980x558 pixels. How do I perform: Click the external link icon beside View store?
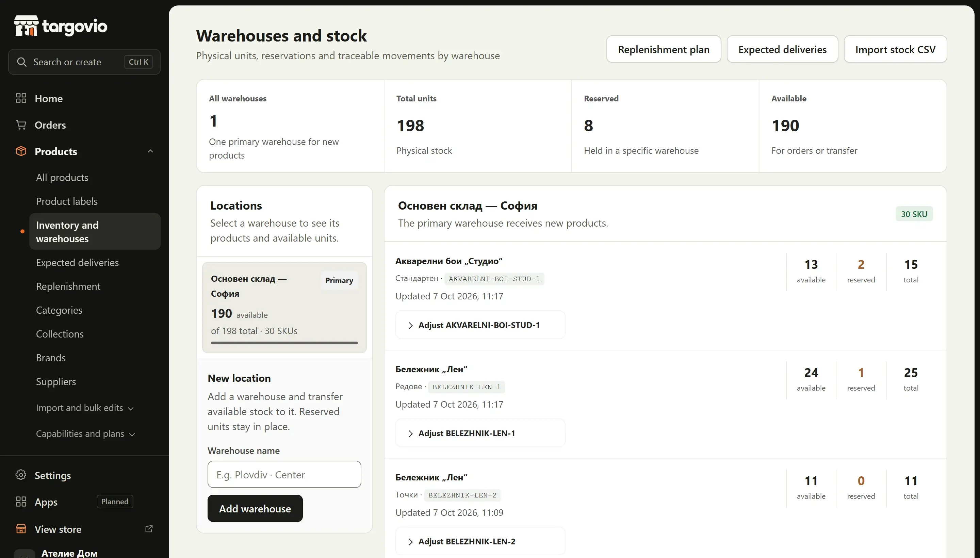(x=149, y=528)
